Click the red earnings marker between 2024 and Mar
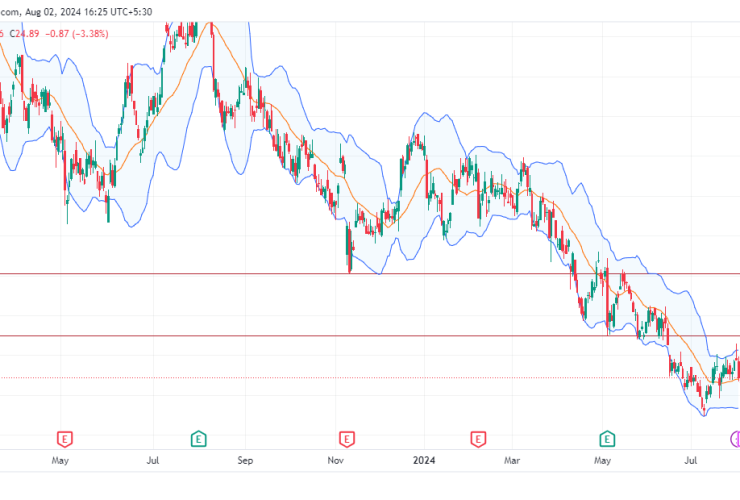 (478, 437)
